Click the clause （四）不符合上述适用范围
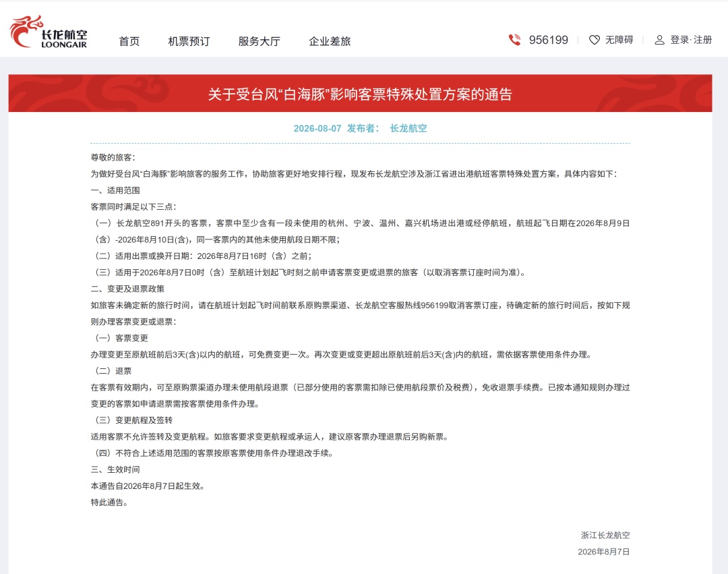The height and width of the screenshot is (574, 728). (x=214, y=453)
